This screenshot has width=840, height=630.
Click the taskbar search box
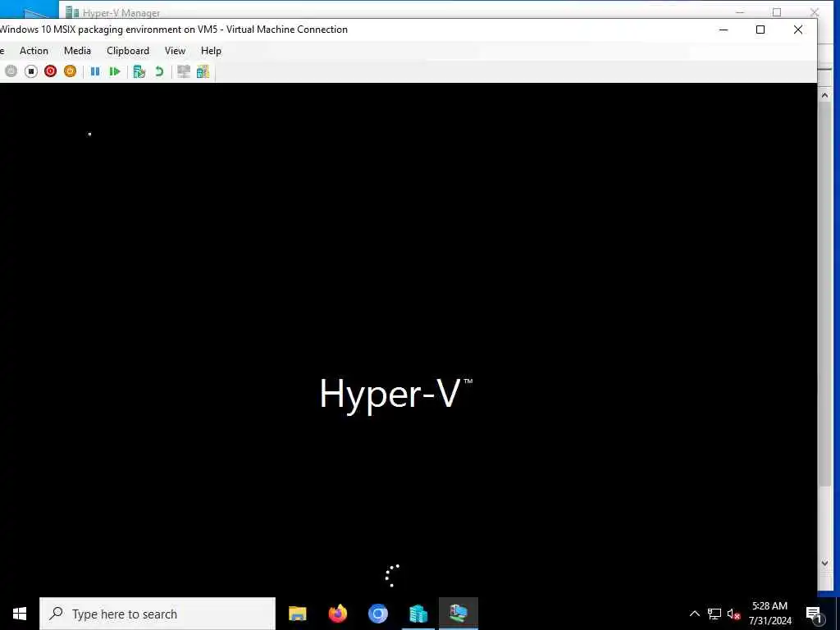pyautogui.click(x=157, y=614)
